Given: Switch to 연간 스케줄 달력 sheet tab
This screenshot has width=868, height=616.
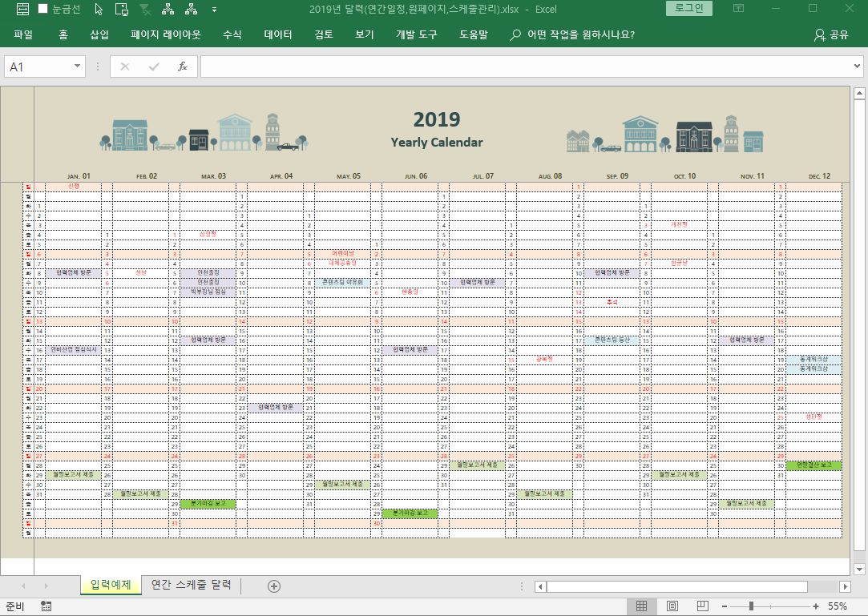Looking at the screenshot, I should click(191, 586).
